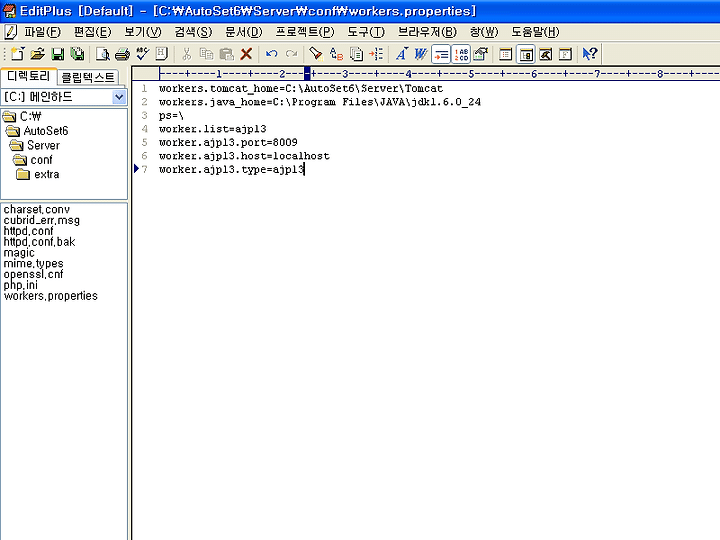Select php.ini in the file list
Viewport: 720px width, 540px height.
[21, 285]
